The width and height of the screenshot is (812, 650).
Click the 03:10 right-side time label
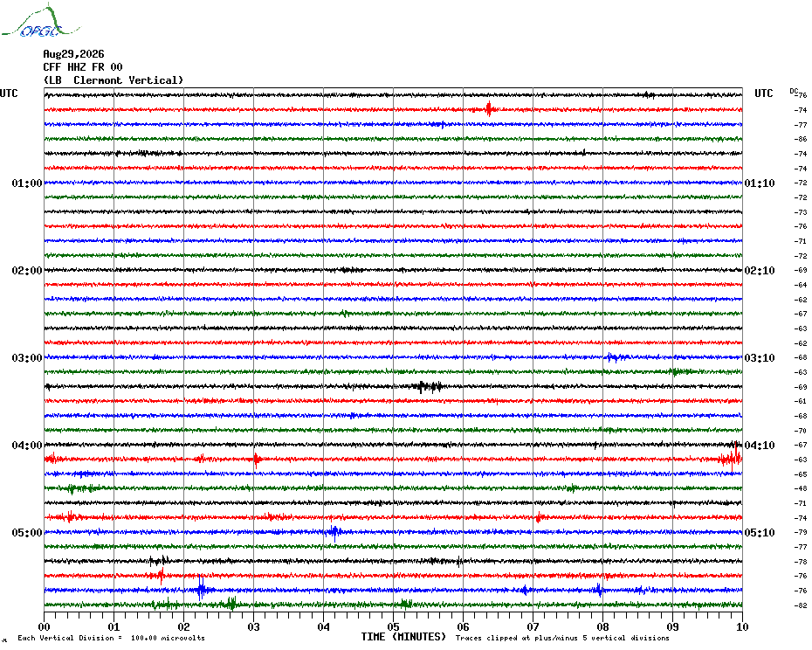coord(760,358)
